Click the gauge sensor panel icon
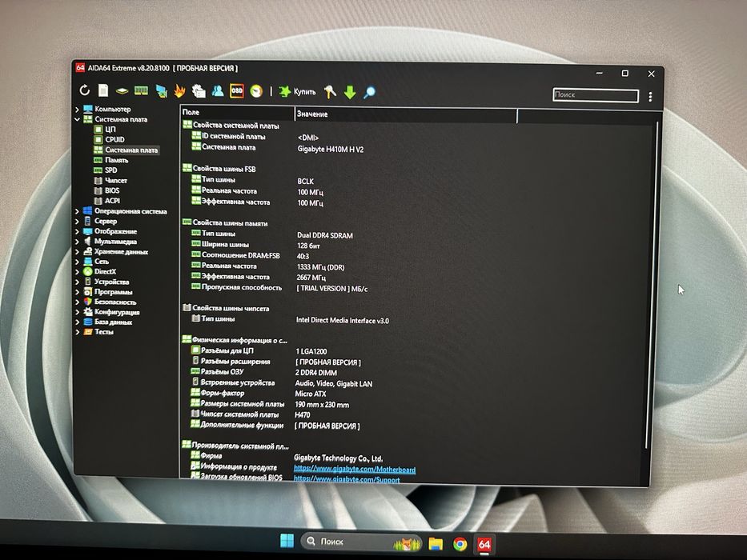Image resolution: width=747 pixels, height=560 pixels. coord(256,91)
